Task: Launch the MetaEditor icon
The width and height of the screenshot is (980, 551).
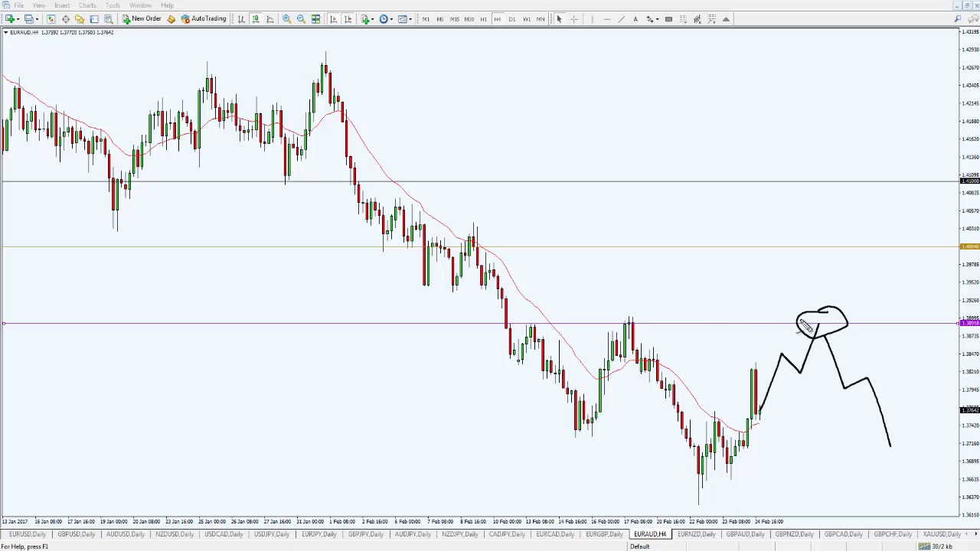Action: click(x=171, y=19)
